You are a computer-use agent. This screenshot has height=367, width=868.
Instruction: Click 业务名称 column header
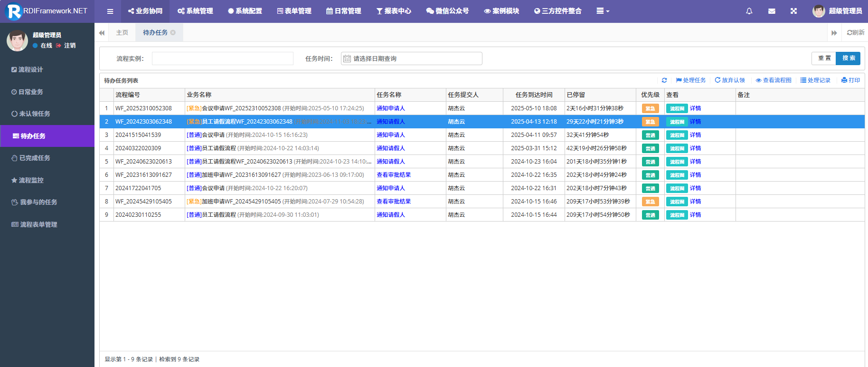pos(280,95)
